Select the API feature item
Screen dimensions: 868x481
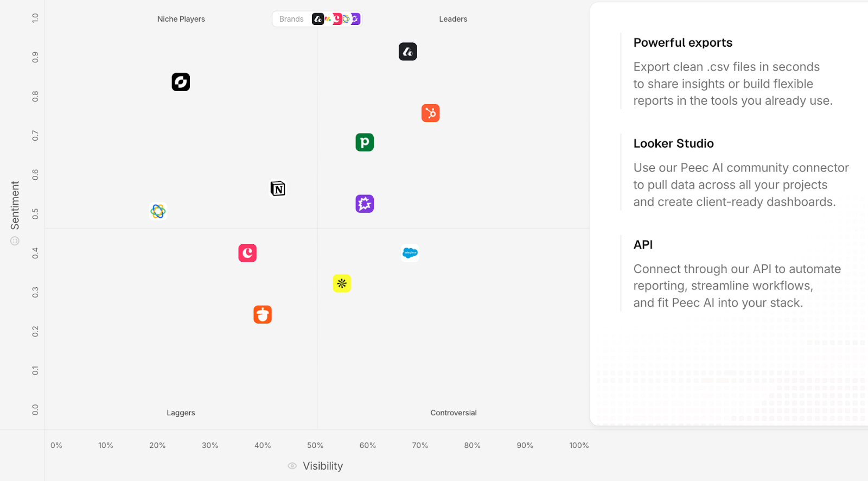[x=643, y=244]
